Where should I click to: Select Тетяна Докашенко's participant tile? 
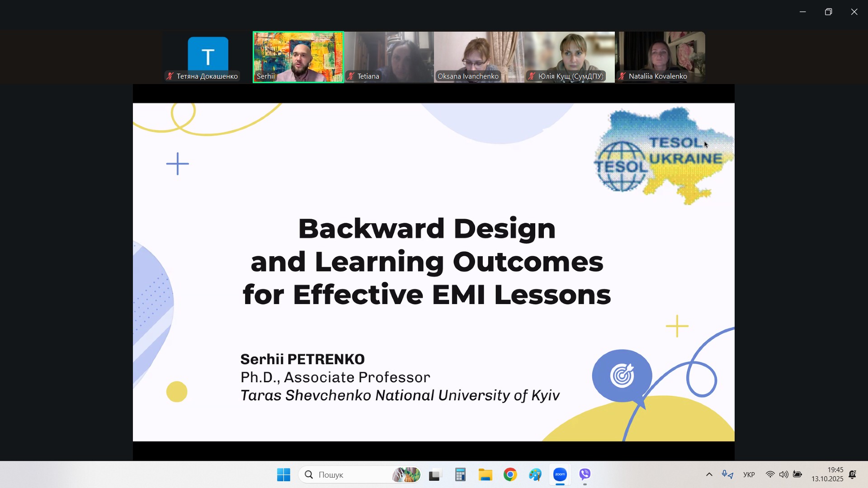[x=208, y=57]
